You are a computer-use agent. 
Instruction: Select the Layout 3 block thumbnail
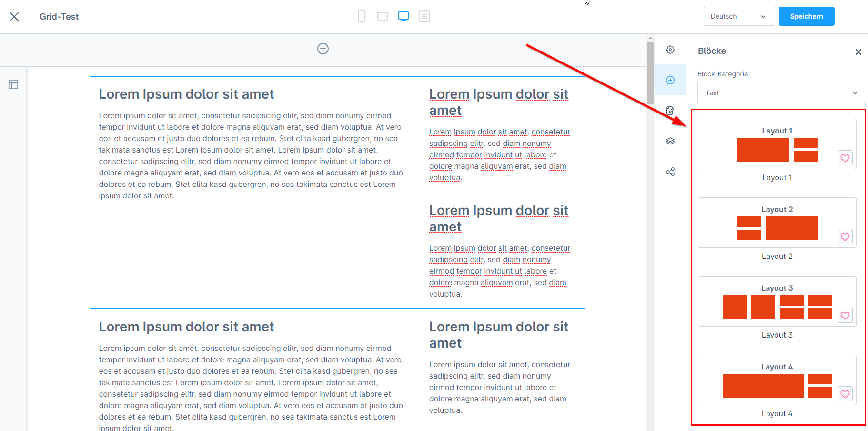777,301
